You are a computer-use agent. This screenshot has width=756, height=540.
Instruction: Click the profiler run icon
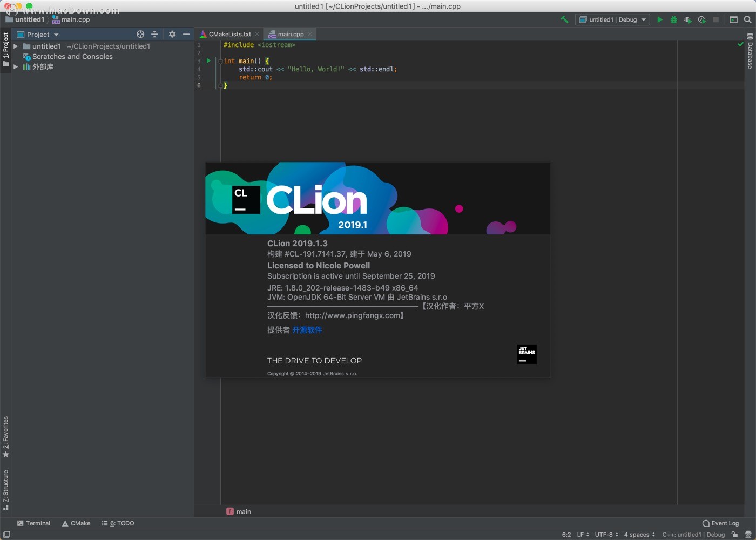pyautogui.click(x=701, y=19)
